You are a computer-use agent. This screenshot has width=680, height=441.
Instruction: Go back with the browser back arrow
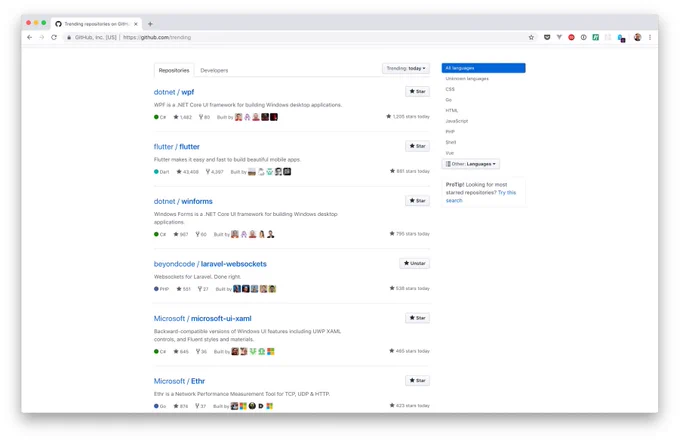click(29, 37)
